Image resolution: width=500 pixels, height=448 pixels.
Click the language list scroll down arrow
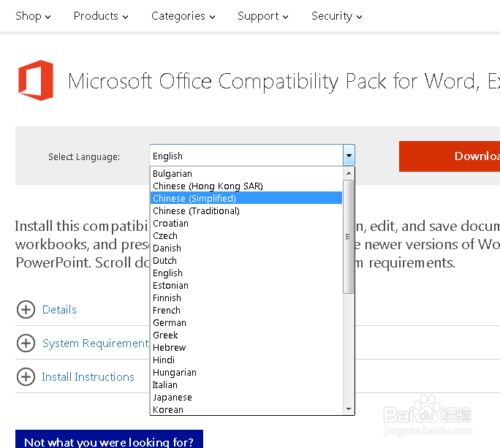(x=349, y=409)
